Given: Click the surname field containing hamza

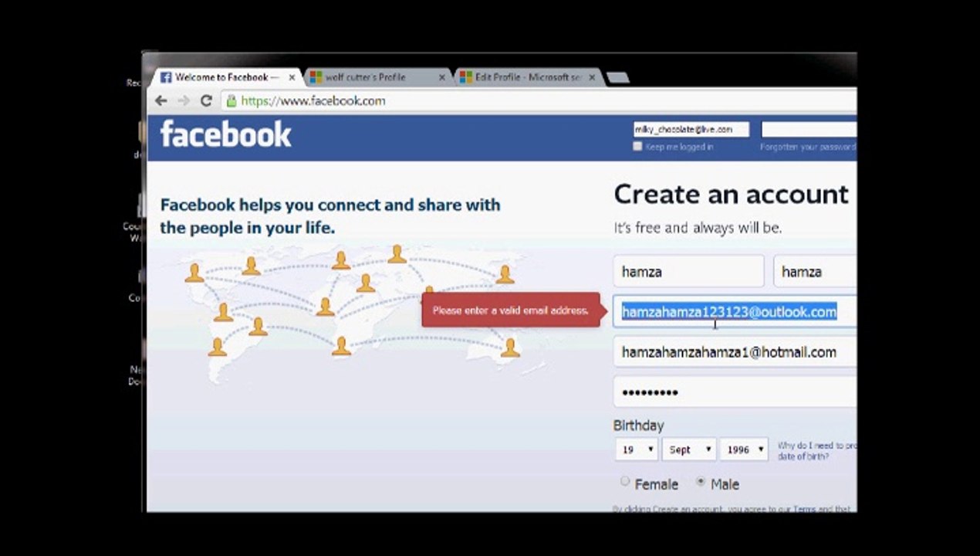Looking at the screenshot, I should (815, 272).
